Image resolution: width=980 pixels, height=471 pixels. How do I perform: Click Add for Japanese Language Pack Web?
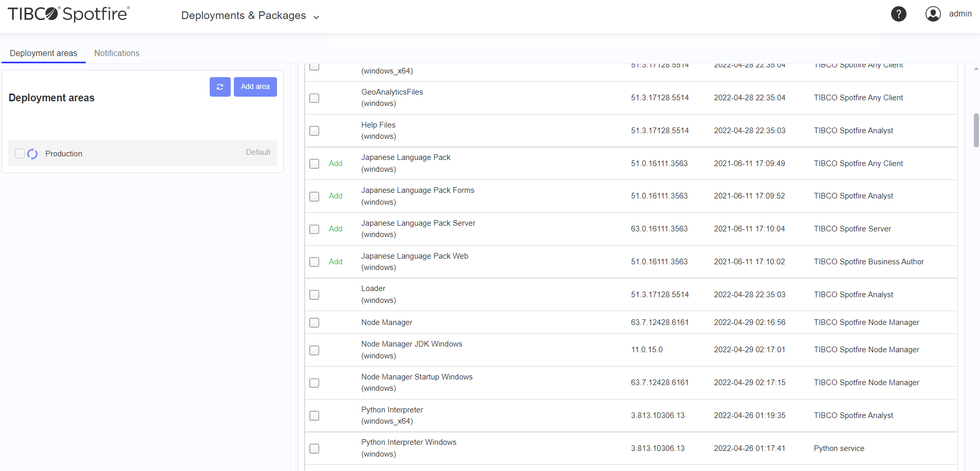(336, 262)
